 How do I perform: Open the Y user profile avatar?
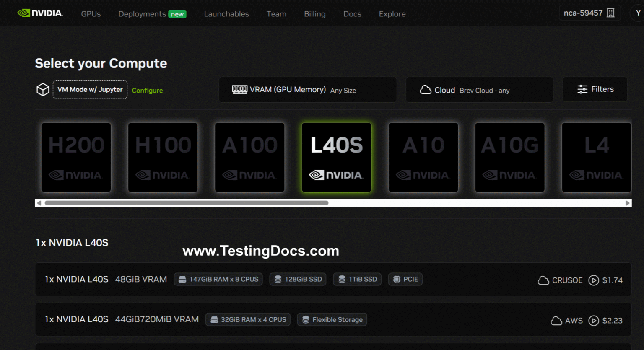click(x=638, y=13)
